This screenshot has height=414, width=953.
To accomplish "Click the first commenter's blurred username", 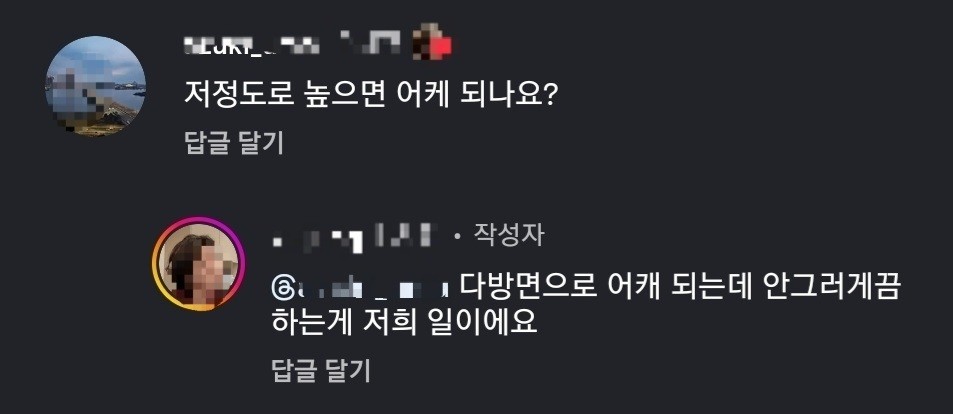I will click(250, 44).
